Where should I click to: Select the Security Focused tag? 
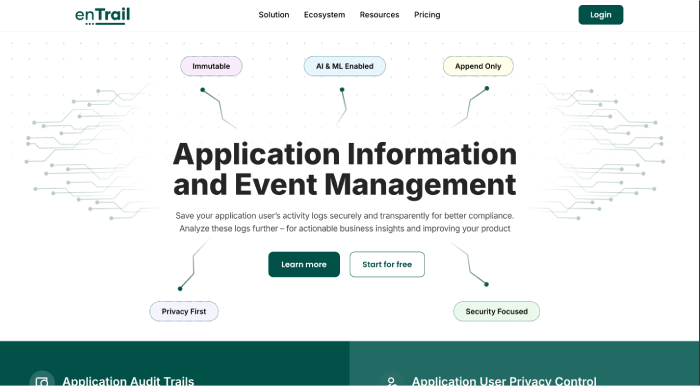click(x=496, y=311)
